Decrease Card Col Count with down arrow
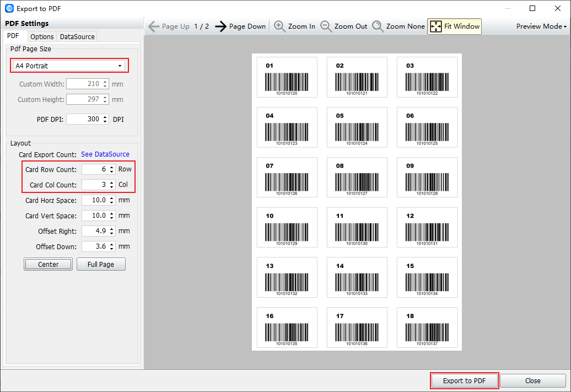Viewport: 571px width, 392px height. 112,187
